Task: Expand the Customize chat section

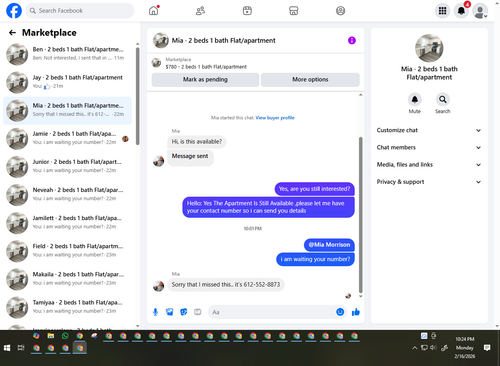Action: click(x=429, y=130)
